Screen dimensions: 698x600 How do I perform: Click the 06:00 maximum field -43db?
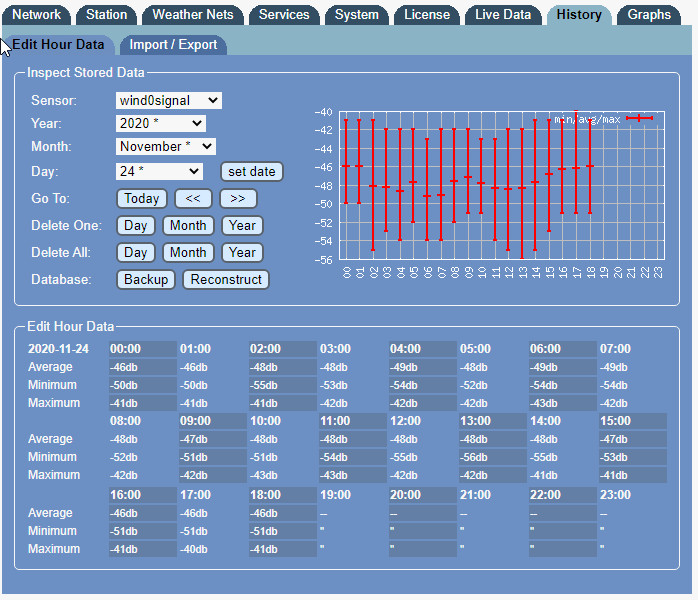click(x=563, y=403)
